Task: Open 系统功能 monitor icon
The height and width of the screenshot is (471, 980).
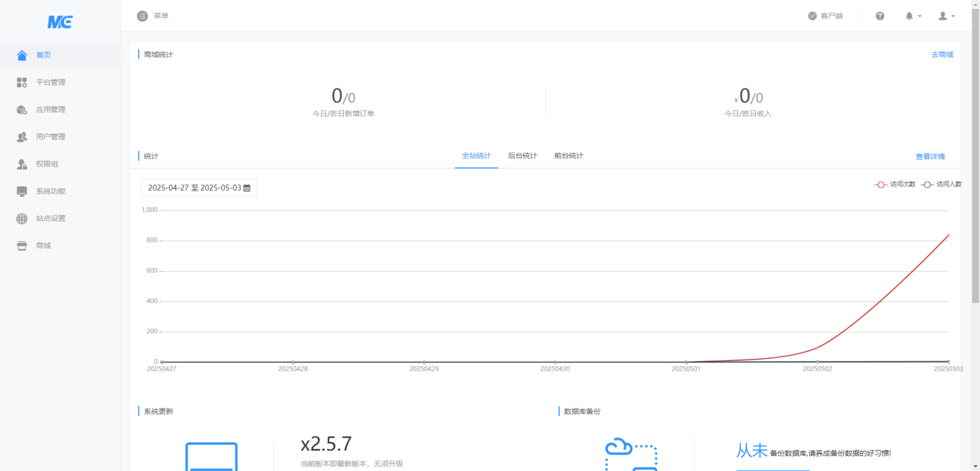Action: [x=22, y=191]
